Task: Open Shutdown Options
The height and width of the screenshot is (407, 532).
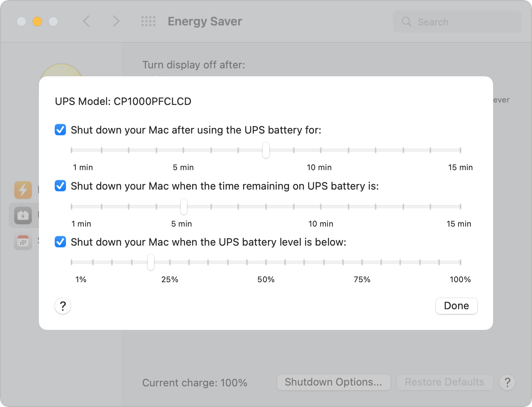Action: (x=333, y=382)
